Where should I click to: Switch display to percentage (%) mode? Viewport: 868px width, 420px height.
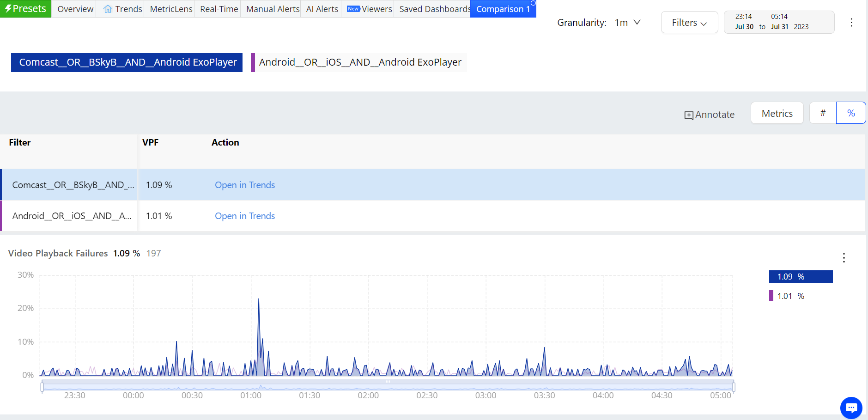(x=851, y=113)
